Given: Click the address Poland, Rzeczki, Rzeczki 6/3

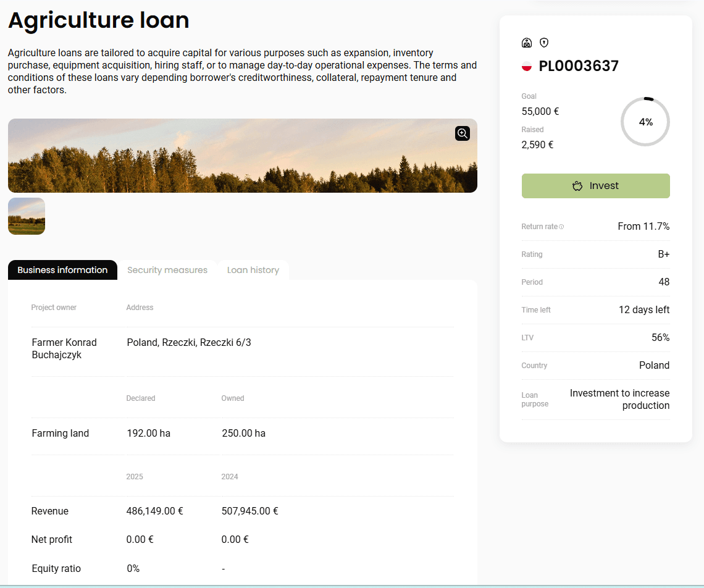Looking at the screenshot, I should click(x=189, y=343).
